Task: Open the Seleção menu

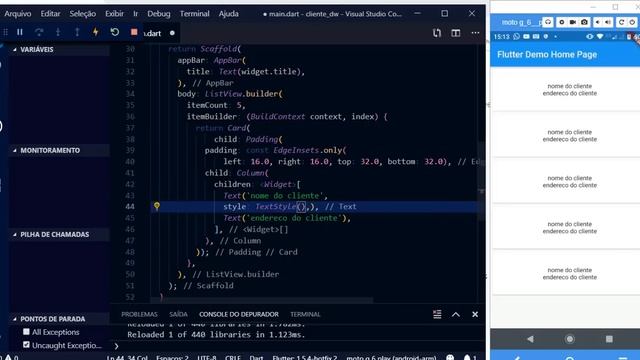Action: [x=82, y=13]
